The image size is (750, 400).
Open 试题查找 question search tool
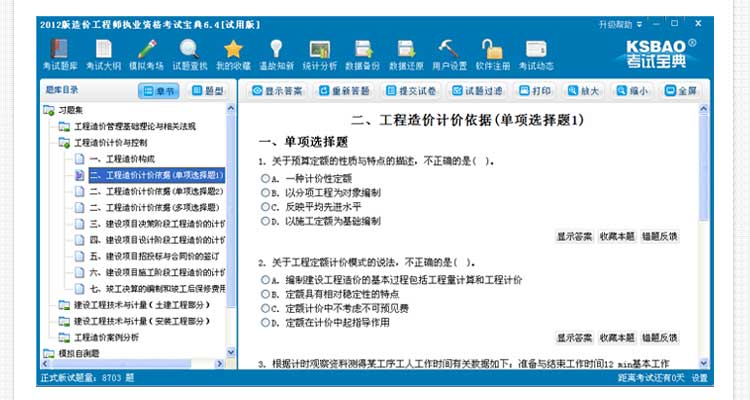pyautogui.click(x=190, y=54)
